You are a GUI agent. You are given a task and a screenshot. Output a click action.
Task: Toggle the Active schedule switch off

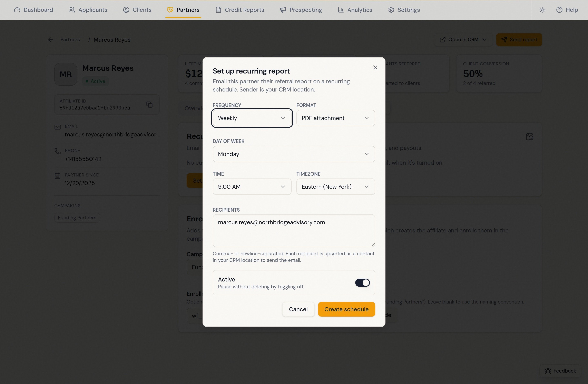click(362, 283)
